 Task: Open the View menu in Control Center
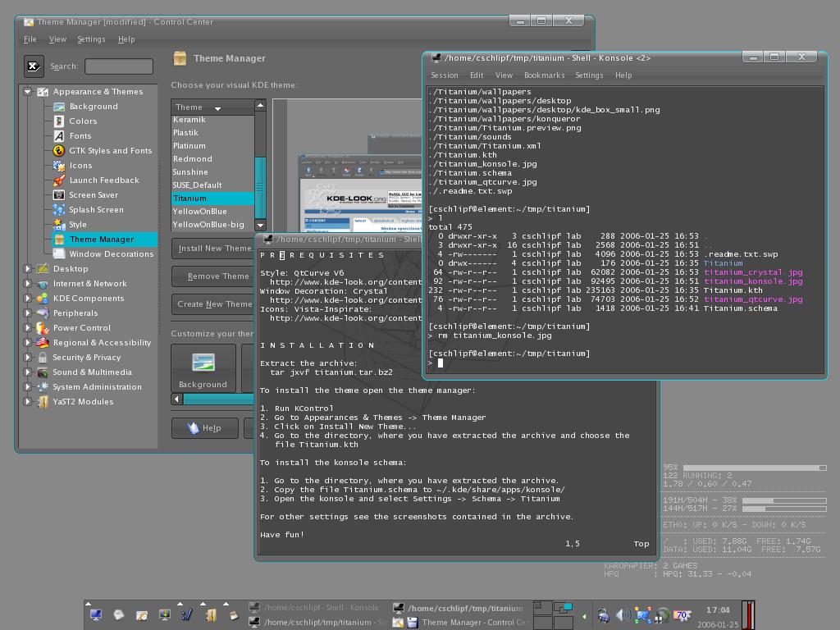pos(57,39)
